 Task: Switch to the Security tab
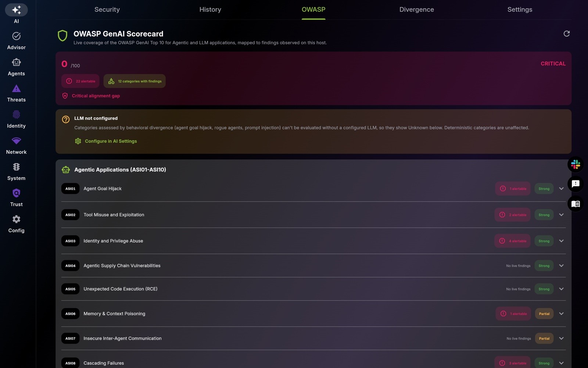coord(107,10)
